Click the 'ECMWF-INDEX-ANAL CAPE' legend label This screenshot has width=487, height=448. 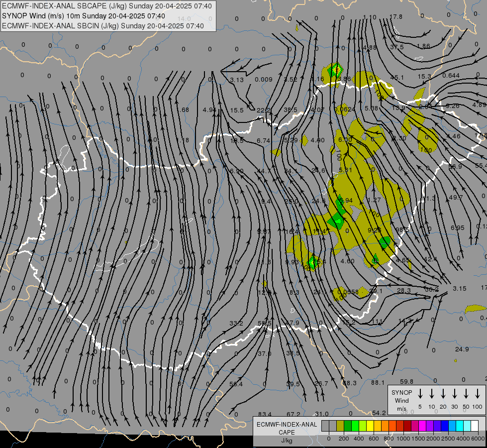287,428
